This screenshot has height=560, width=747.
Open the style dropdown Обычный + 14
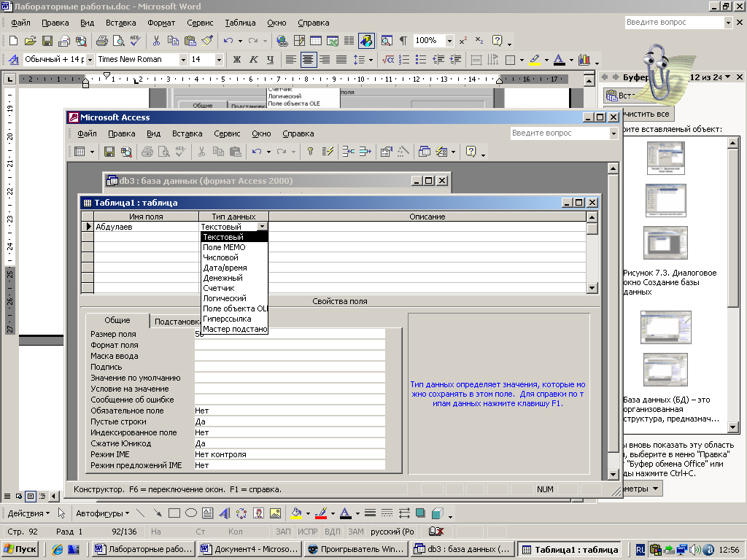(88, 60)
